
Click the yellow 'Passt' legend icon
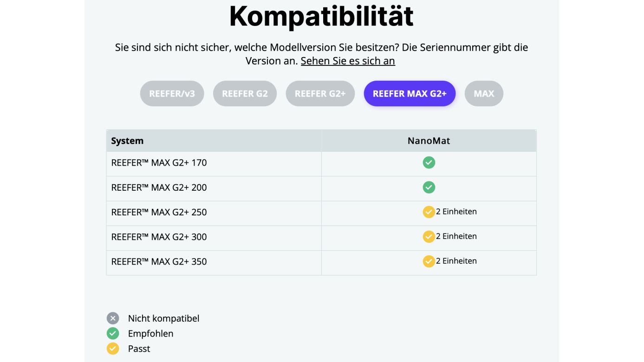click(x=113, y=349)
